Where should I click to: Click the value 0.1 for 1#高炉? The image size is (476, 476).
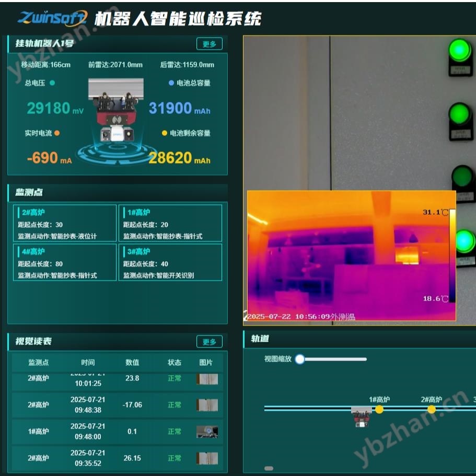[132, 432]
